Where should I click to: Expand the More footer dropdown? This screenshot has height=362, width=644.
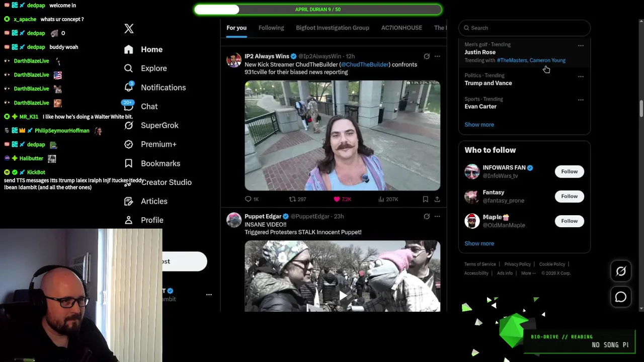click(x=527, y=273)
